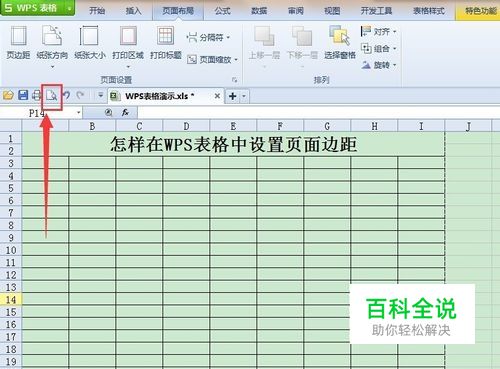
Task: Click the print icon in quick toolbar
Action: (x=37, y=96)
